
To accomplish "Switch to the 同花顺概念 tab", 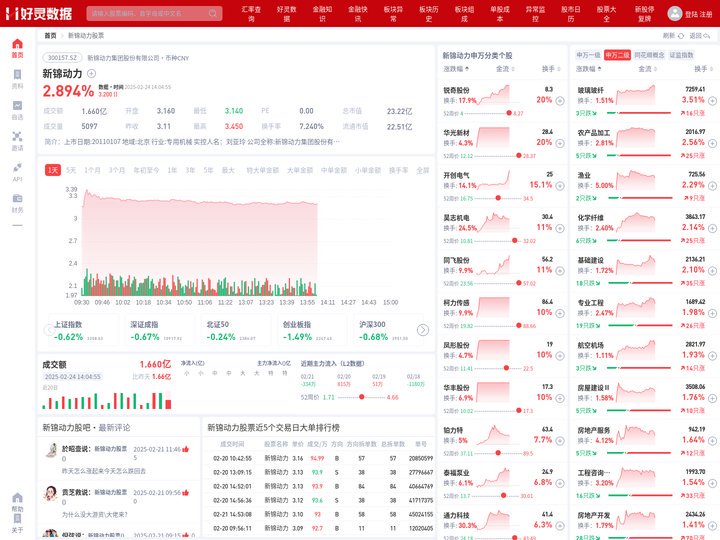I will [x=649, y=55].
